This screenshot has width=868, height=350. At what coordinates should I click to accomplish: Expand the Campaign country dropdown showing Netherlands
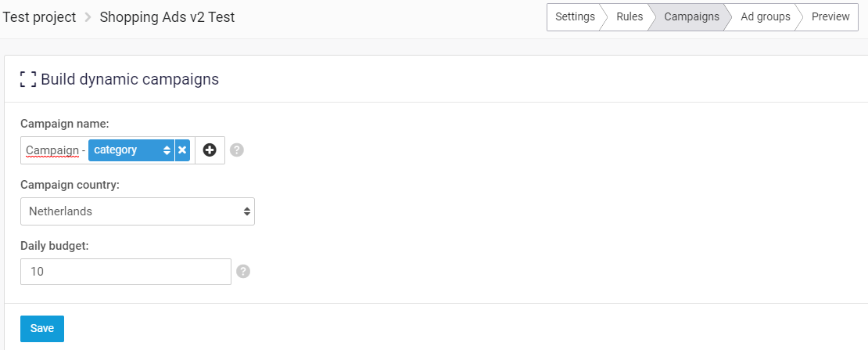click(x=138, y=211)
